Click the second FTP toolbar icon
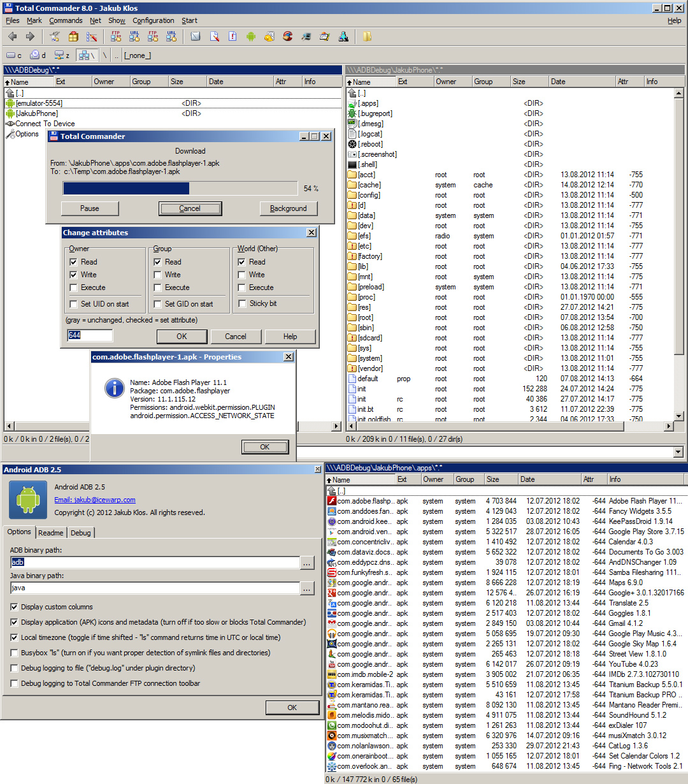688x784 pixels. [153, 37]
